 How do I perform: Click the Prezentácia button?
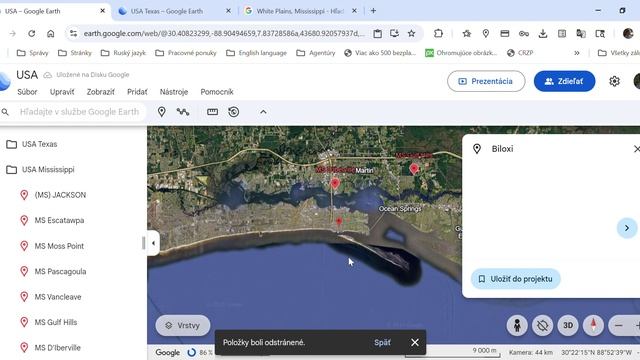tap(486, 81)
